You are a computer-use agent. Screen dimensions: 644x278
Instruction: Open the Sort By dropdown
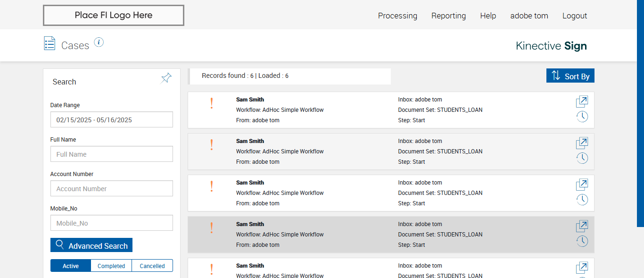click(x=570, y=76)
